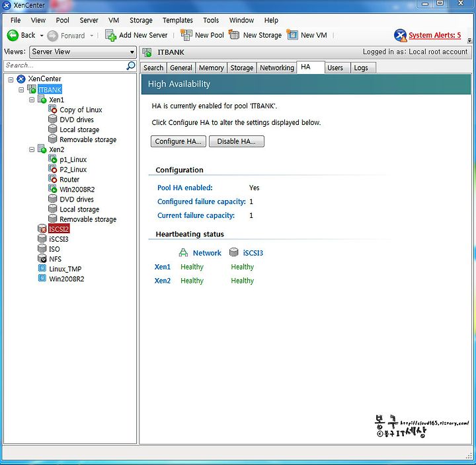
Task: Click the Router VM icon
Action: pos(52,179)
